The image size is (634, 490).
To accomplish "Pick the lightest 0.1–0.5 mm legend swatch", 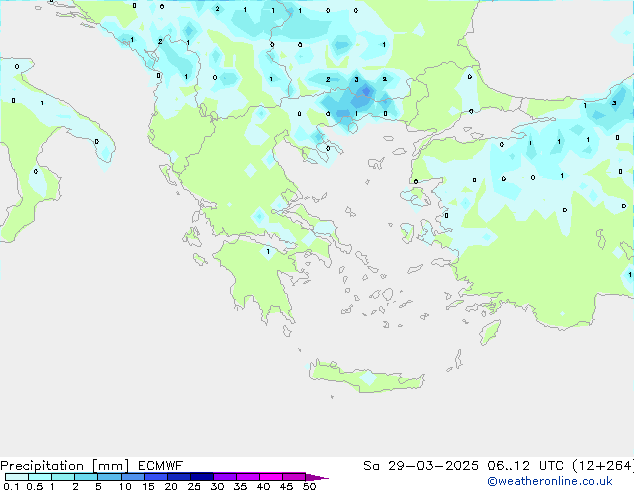I will click(17, 477).
